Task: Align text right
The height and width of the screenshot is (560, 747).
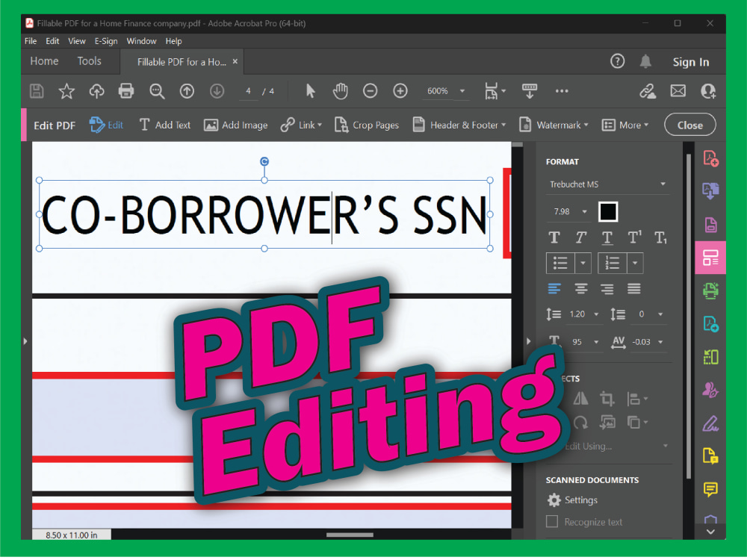Action: click(607, 288)
